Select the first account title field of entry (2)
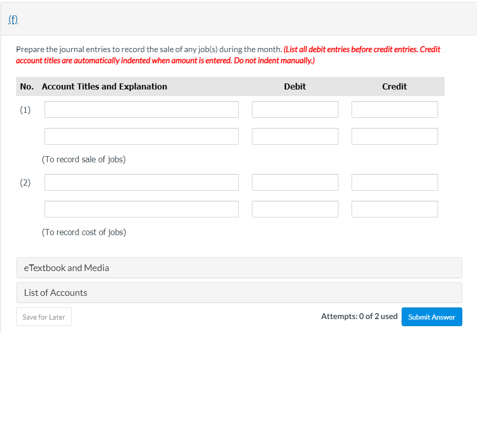 pyautogui.click(x=141, y=182)
